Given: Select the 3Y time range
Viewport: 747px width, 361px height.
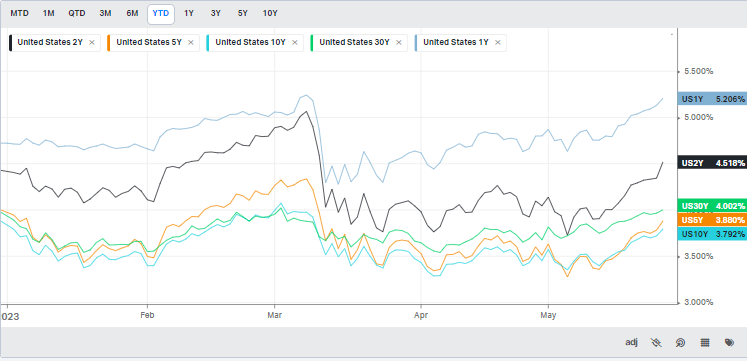Looking at the screenshot, I should tap(216, 13).
